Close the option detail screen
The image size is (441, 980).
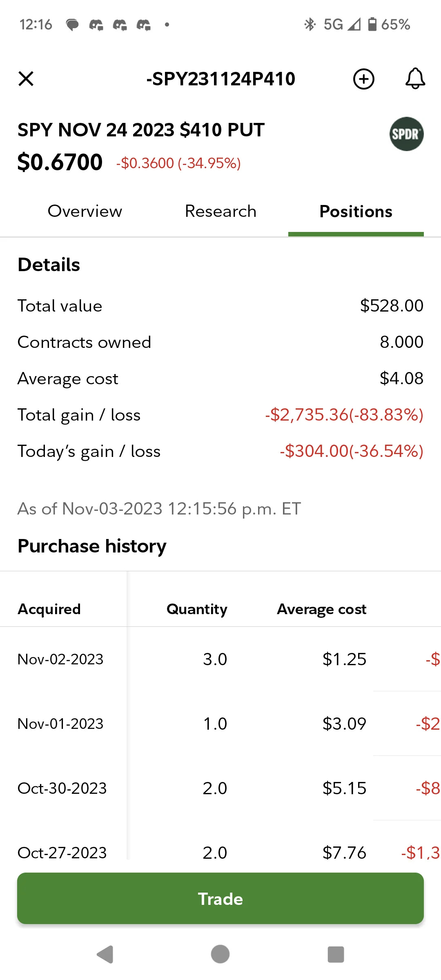coord(26,79)
